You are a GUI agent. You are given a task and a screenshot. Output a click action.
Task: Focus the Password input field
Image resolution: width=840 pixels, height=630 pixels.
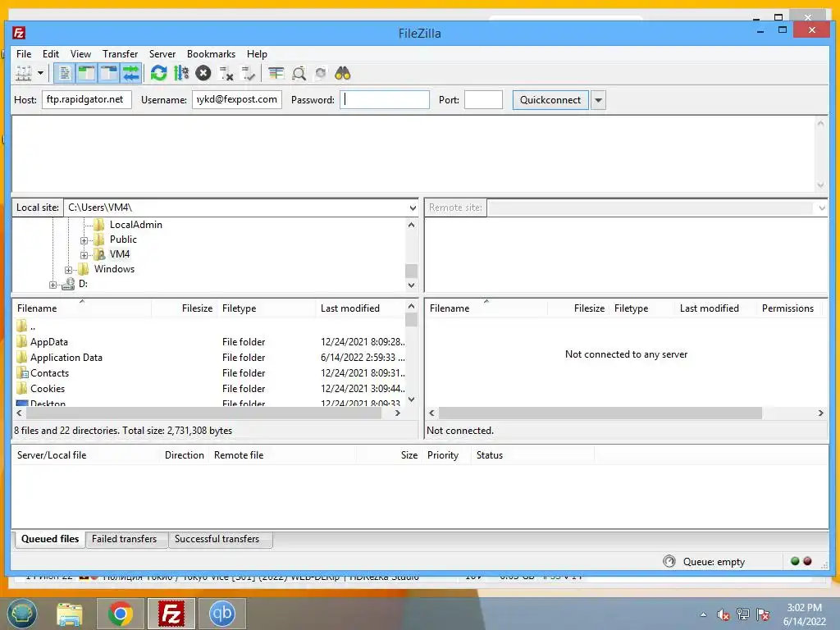click(385, 99)
